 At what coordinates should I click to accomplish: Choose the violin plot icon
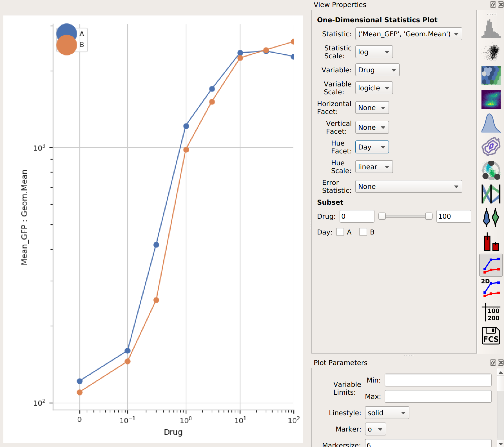point(491,218)
